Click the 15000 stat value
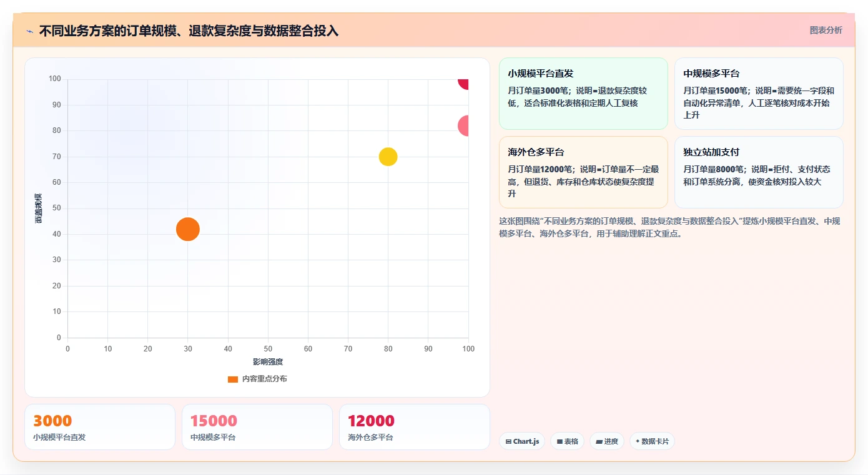 click(x=214, y=421)
